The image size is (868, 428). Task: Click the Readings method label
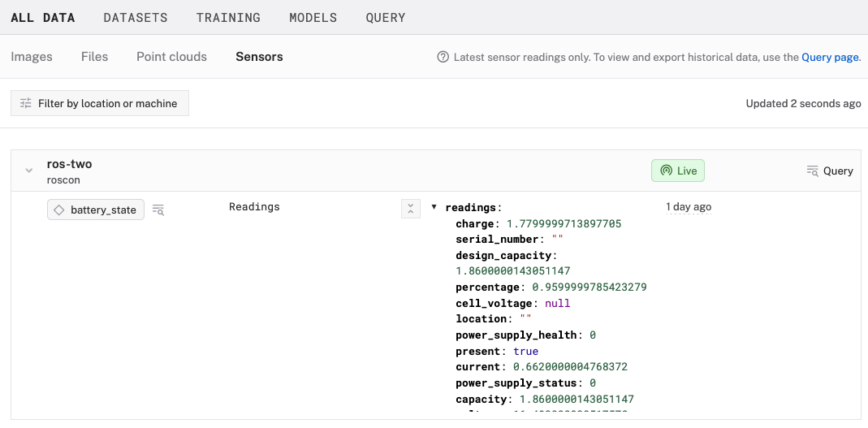coord(254,206)
